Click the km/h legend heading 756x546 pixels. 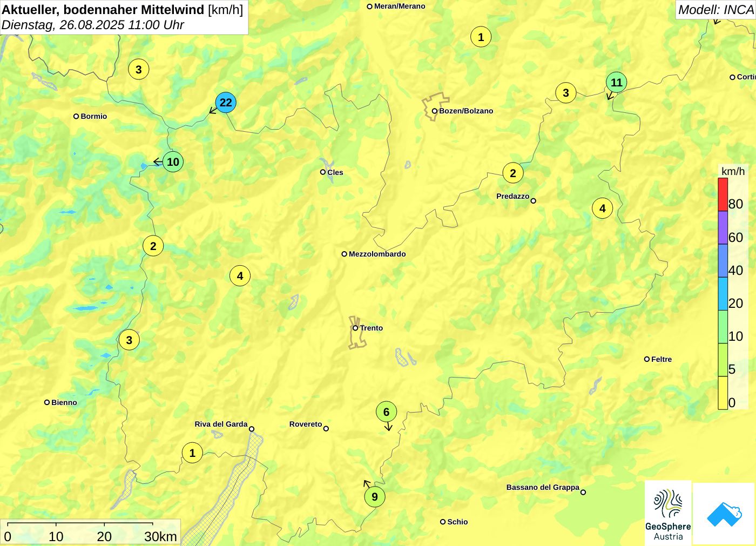point(733,171)
